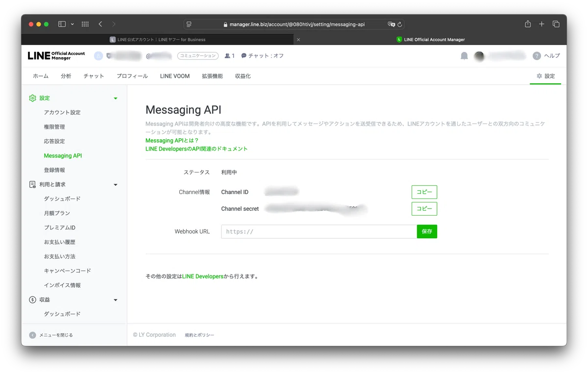This screenshot has height=374, width=588.
Task: Open the 分析 menu
Action: click(66, 76)
